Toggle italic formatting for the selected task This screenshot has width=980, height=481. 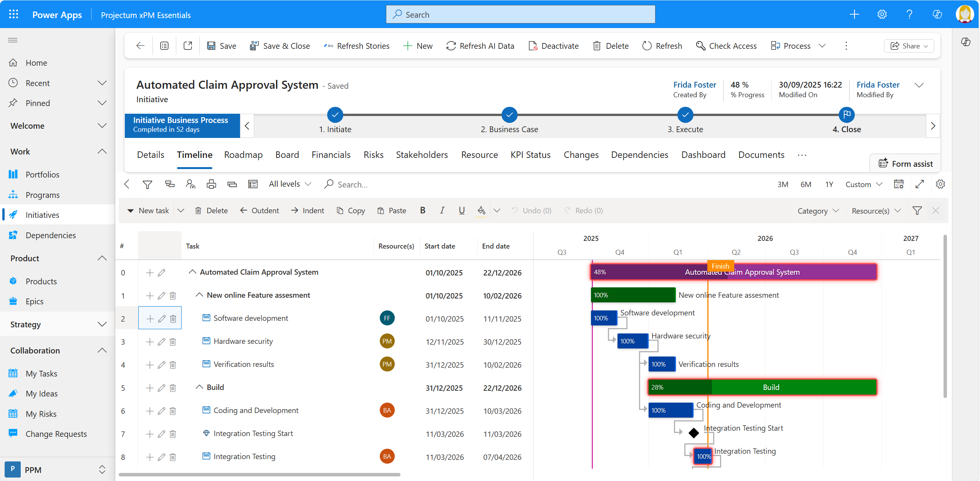[x=442, y=211]
